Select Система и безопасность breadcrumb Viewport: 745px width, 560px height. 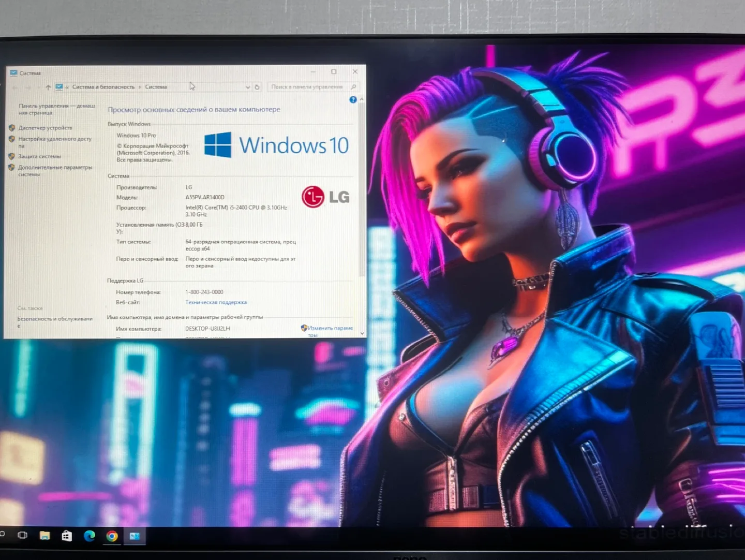click(103, 87)
